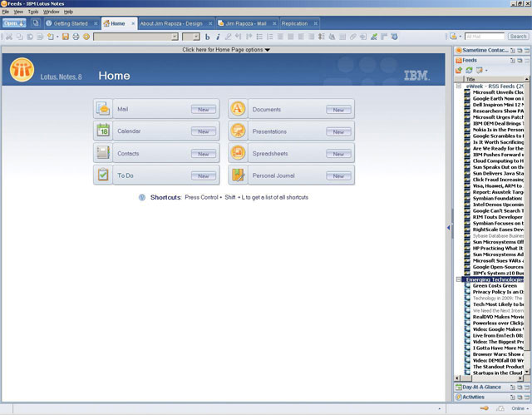532x415 pixels.
Task: Click the add feed subscription icon
Action: coord(459,70)
